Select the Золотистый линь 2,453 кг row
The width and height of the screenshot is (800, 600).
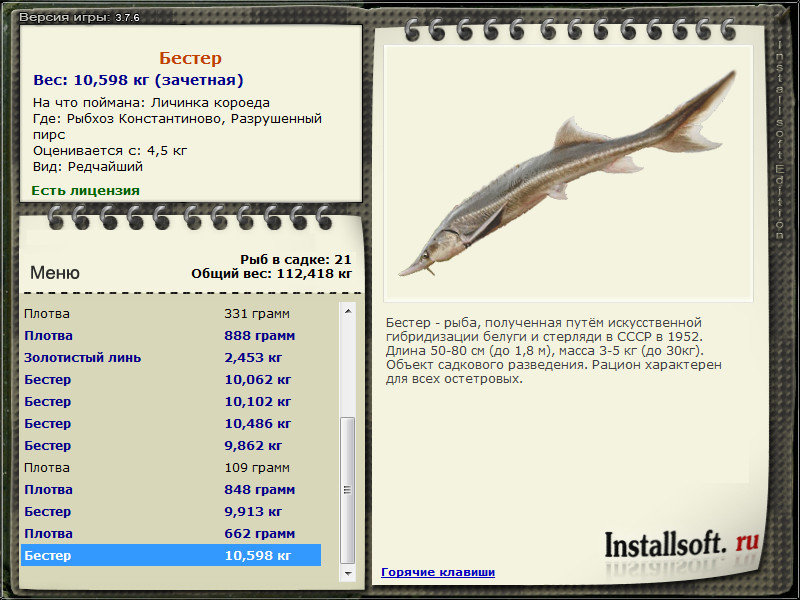coord(171,358)
